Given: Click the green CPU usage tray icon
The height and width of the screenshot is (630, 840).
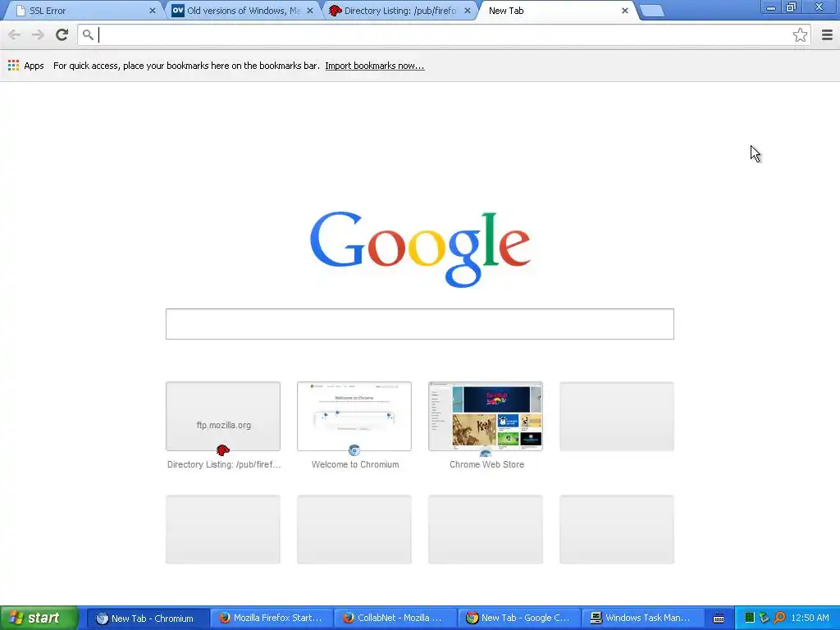Looking at the screenshot, I should 750,618.
